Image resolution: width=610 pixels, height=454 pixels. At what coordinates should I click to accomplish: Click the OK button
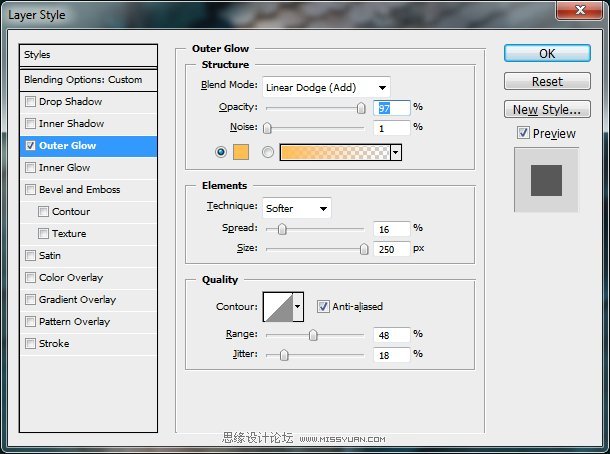547,53
